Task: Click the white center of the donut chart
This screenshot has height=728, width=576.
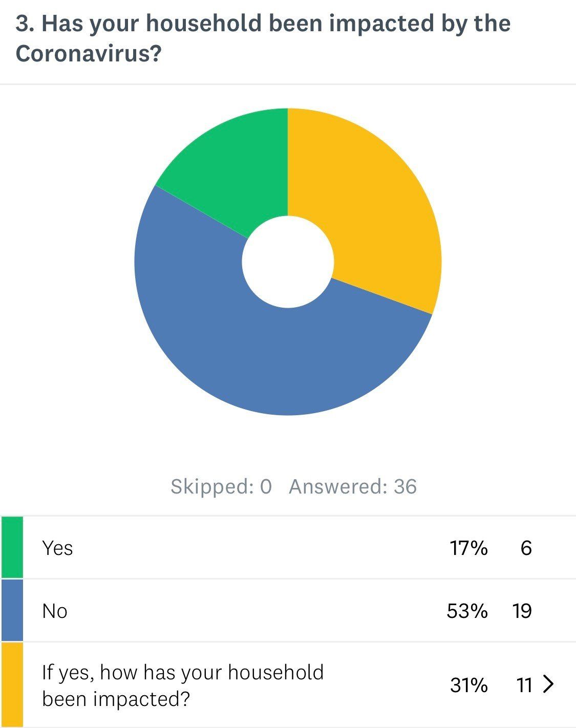Action: coord(288,262)
